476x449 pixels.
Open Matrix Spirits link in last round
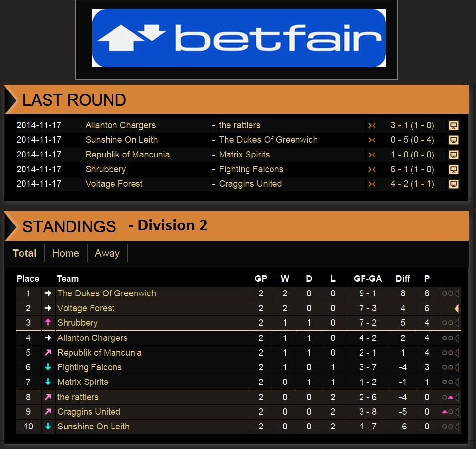click(x=244, y=155)
